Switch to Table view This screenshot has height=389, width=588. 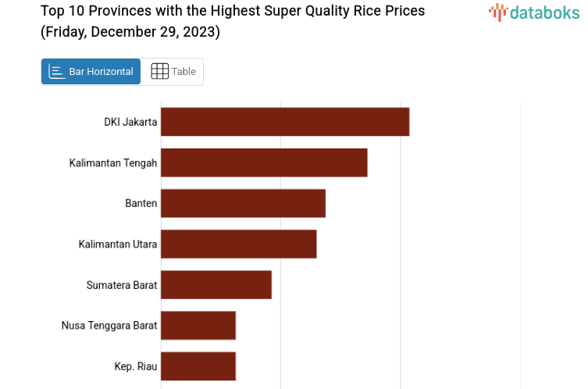coord(173,72)
